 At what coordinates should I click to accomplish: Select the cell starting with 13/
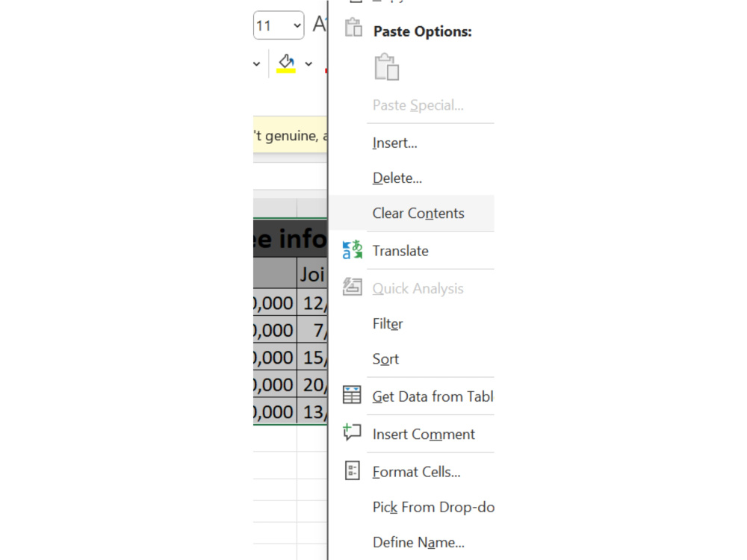[312, 411]
